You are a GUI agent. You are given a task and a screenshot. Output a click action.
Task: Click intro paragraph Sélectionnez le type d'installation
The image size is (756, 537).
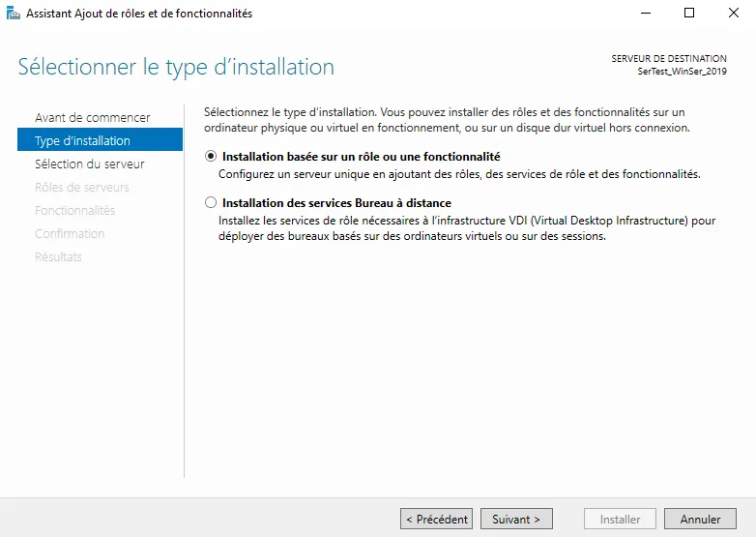click(447, 120)
